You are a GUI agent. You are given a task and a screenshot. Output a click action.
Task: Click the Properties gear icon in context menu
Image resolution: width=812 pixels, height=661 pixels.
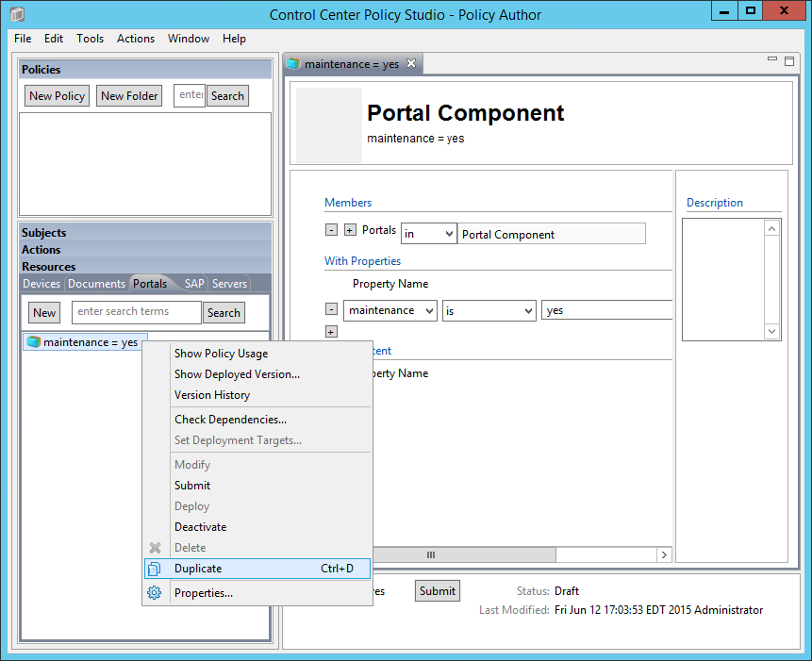coord(155,593)
